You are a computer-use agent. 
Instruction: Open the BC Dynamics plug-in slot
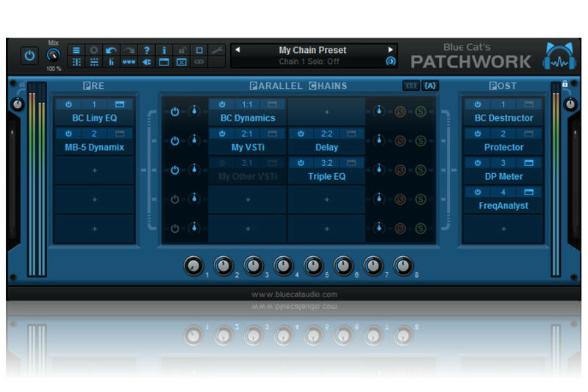coord(248,118)
